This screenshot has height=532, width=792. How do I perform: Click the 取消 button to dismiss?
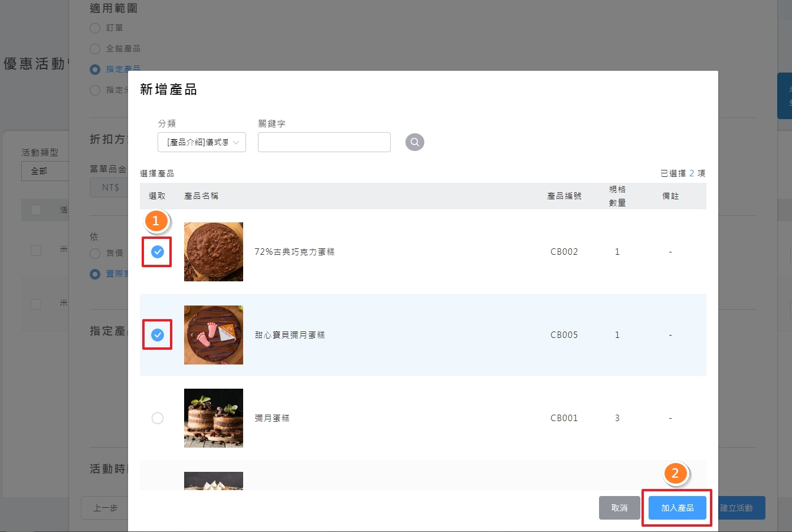(620, 507)
